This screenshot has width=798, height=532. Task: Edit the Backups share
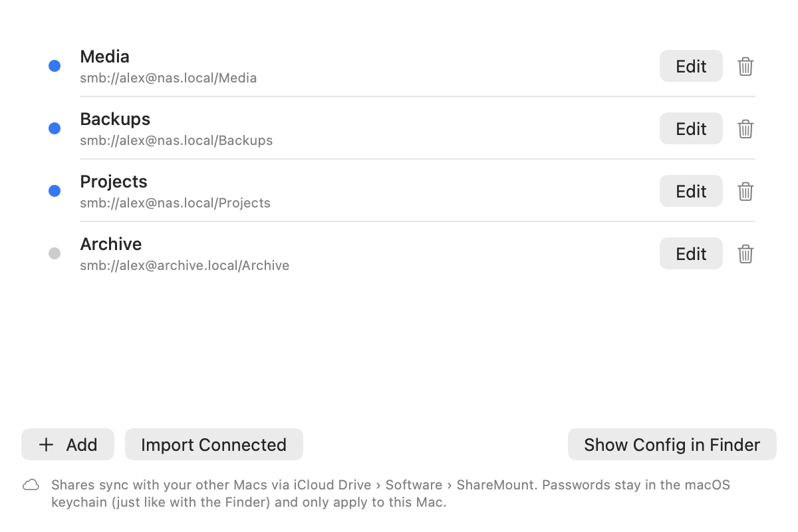point(691,128)
